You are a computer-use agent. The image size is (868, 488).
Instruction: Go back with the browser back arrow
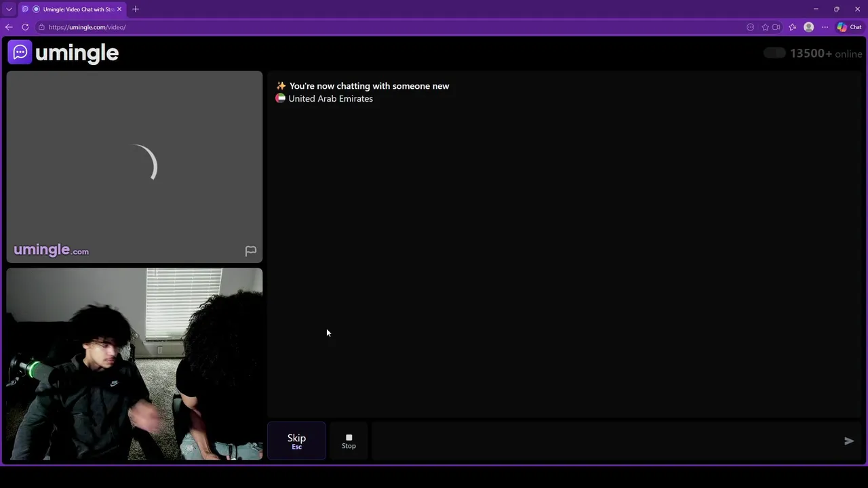9,27
